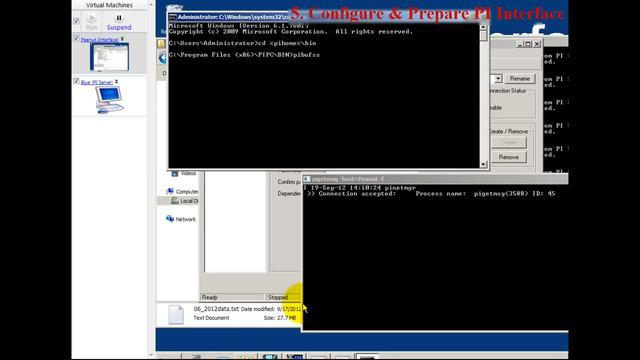Click the folder icon behind command prompt
Screen dimensions: 640x360
tap(162, 44)
